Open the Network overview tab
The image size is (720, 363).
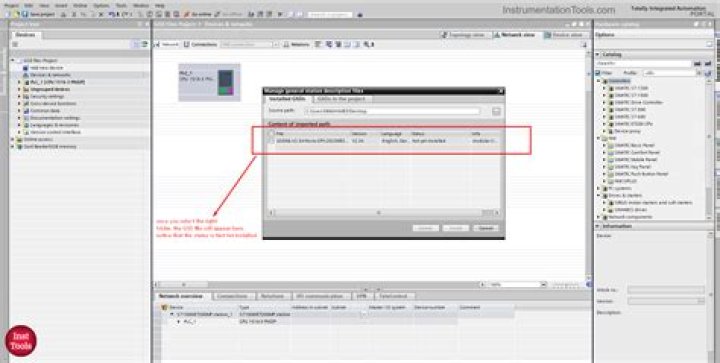[x=180, y=296]
